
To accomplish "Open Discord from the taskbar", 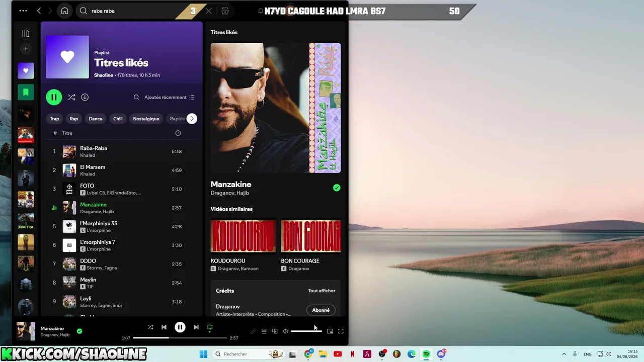I will pos(441,354).
